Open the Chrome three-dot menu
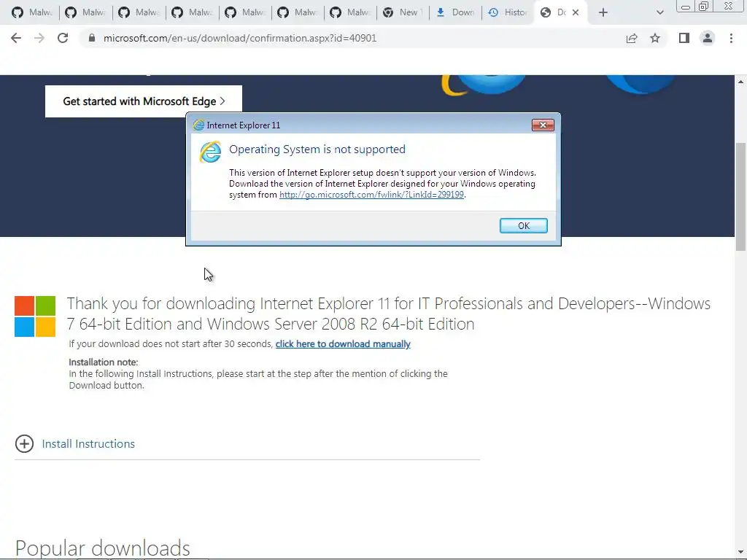Screen dimensions: 747x560 click(731, 38)
